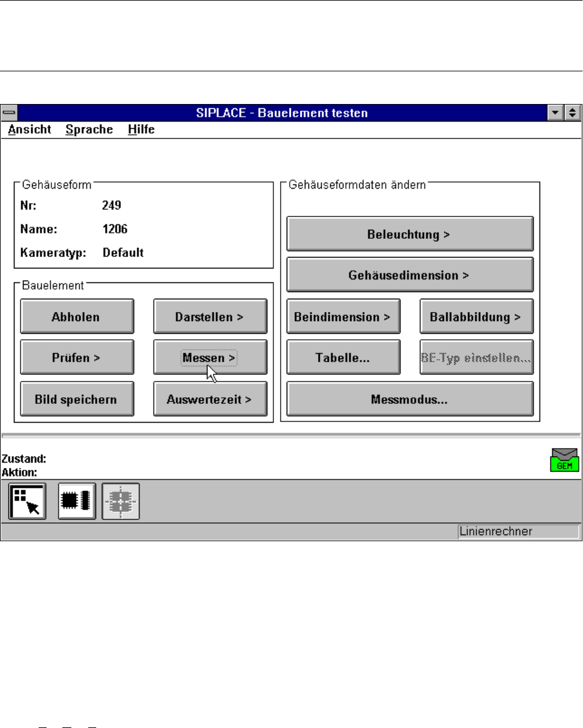The height and width of the screenshot is (728, 583).
Task: Click the Tabelle... button
Action: point(343,357)
